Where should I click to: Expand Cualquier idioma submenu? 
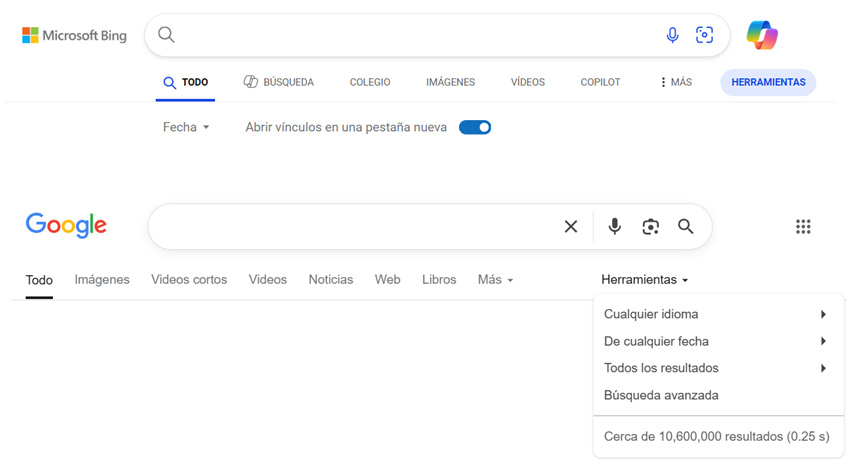pos(718,314)
